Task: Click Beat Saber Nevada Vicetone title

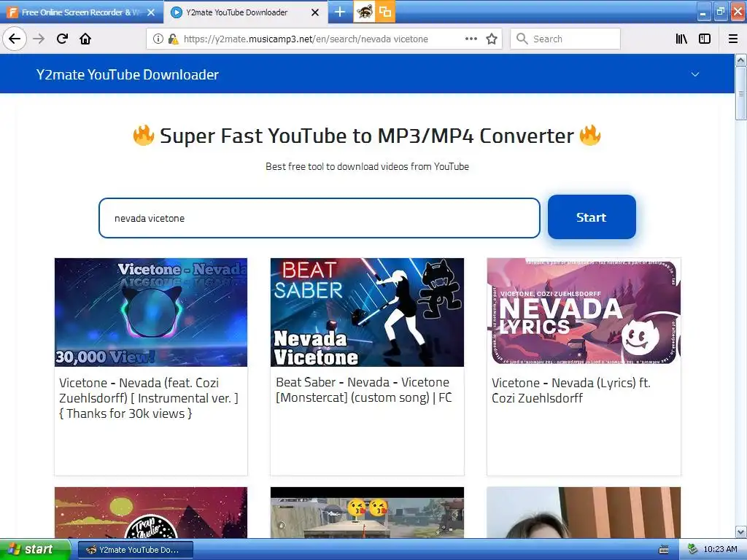Action: (363, 390)
